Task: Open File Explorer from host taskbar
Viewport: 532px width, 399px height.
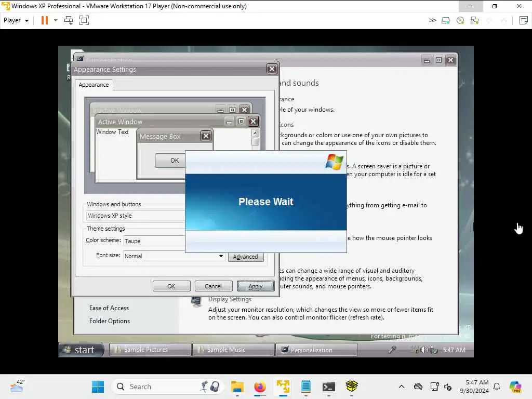Action: point(237,387)
